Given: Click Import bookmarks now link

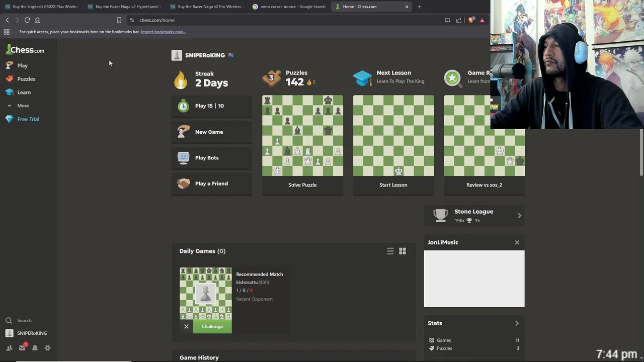Looking at the screenshot, I should [x=163, y=32].
